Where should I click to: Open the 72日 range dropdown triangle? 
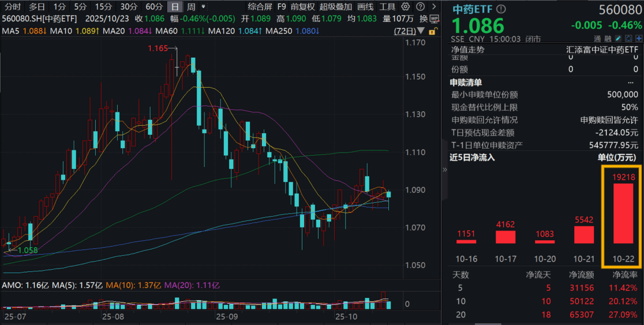[x=421, y=31]
